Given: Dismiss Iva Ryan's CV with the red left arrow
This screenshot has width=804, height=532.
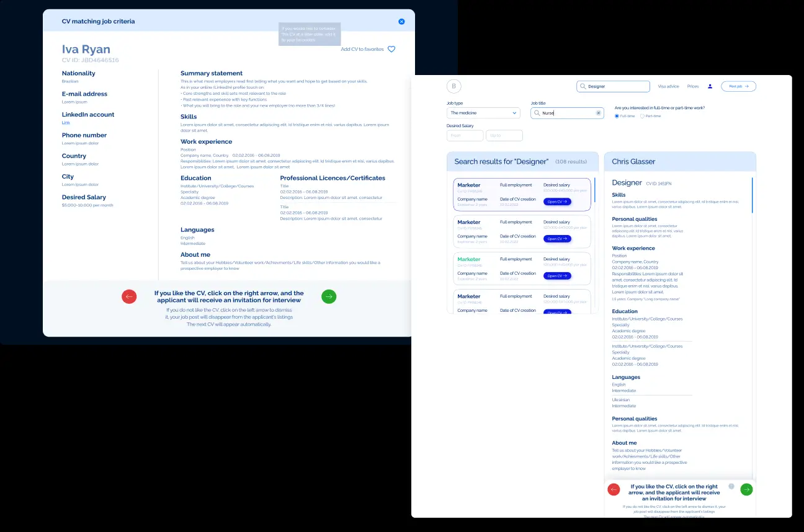Looking at the screenshot, I should click(129, 296).
